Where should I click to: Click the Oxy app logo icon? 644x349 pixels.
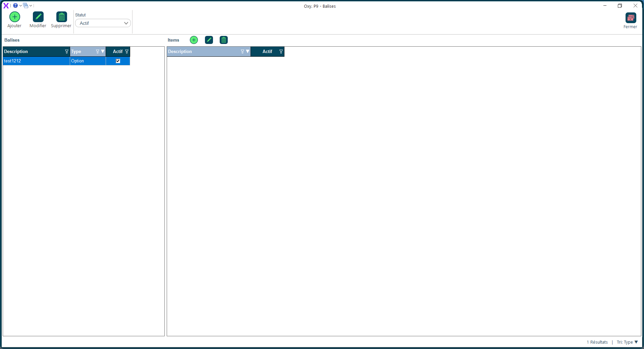[6, 5]
